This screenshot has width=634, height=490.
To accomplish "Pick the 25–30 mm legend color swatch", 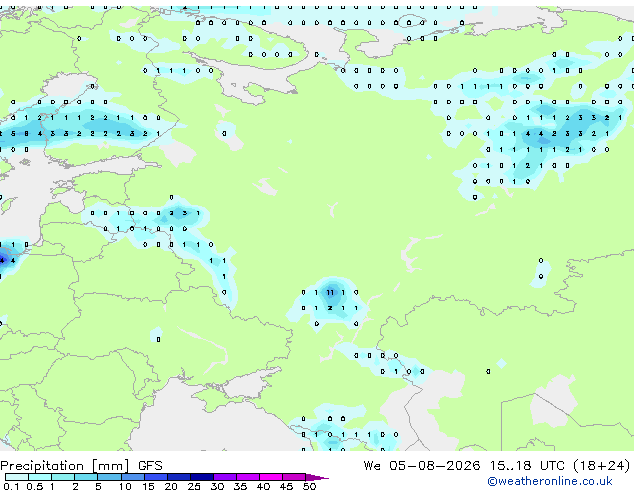I will (x=202, y=477).
